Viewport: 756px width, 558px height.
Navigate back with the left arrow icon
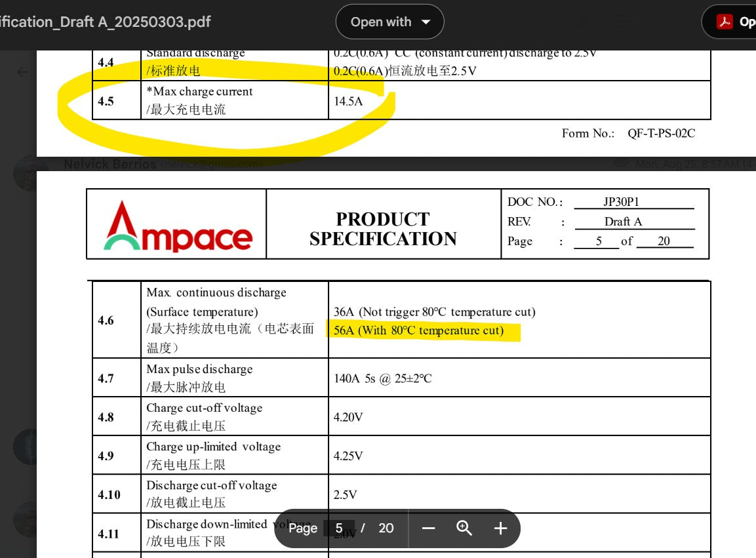[23, 72]
